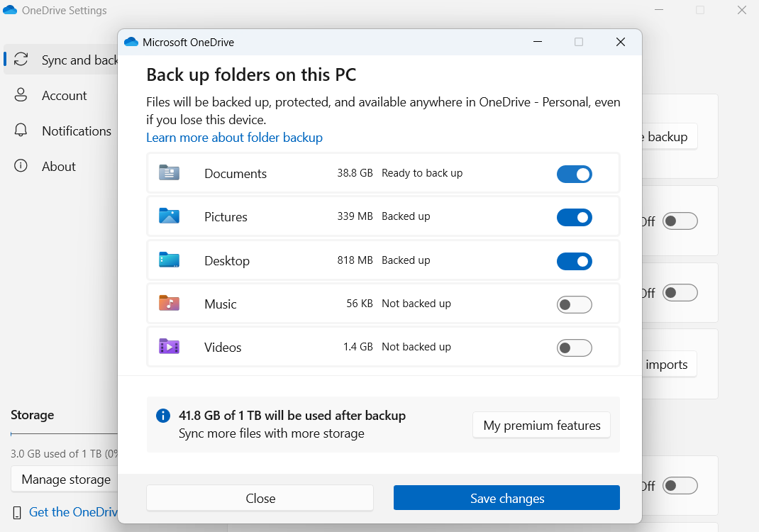Click the Videos folder icon
The height and width of the screenshot is (532, 759).
(x=169, y=347)
